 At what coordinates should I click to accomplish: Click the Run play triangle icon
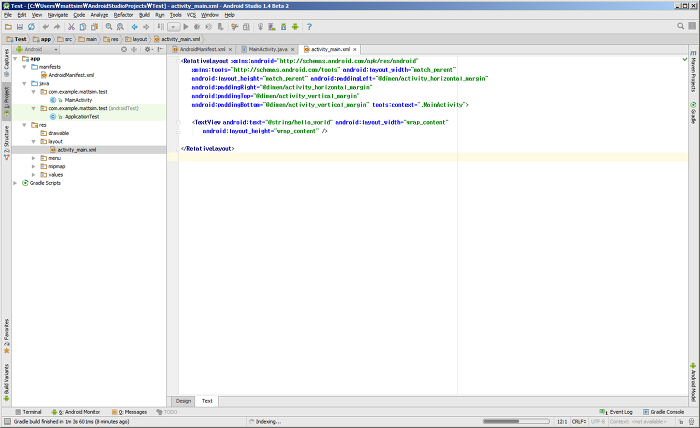[186, 27]
